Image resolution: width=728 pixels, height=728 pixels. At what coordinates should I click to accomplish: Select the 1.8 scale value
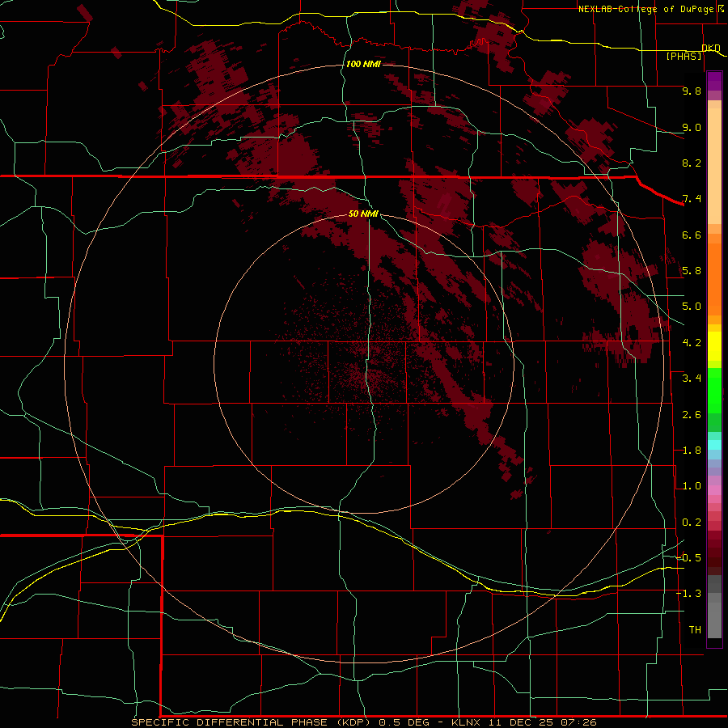point(692,451)
